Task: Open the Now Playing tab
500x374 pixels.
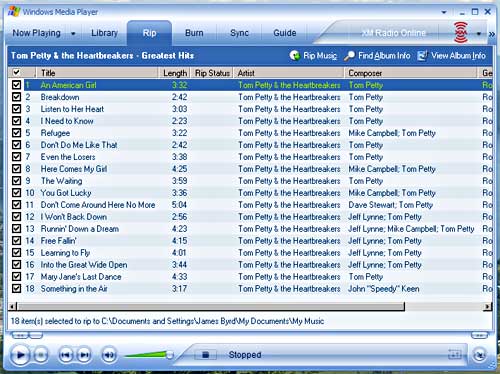Action: [37, 33]
